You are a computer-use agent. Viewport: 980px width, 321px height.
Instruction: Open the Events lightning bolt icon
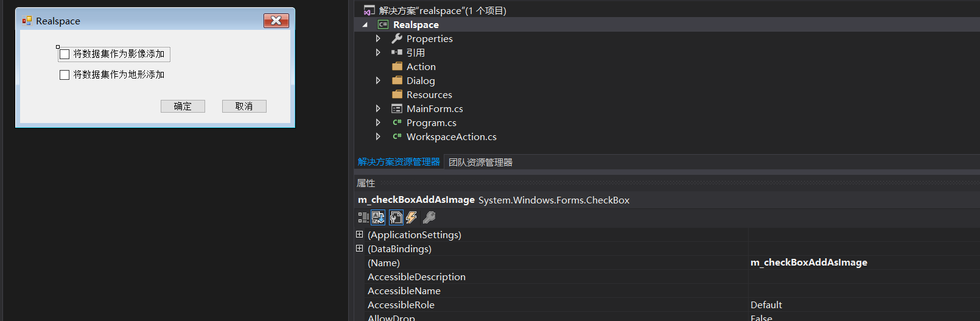pyautogui.click(x=412, y=217)
